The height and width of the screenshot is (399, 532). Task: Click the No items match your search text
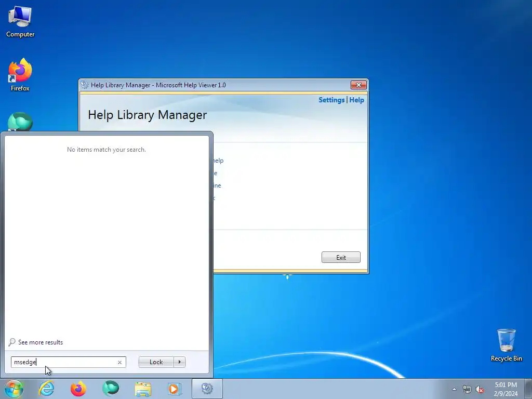point(106,150)
